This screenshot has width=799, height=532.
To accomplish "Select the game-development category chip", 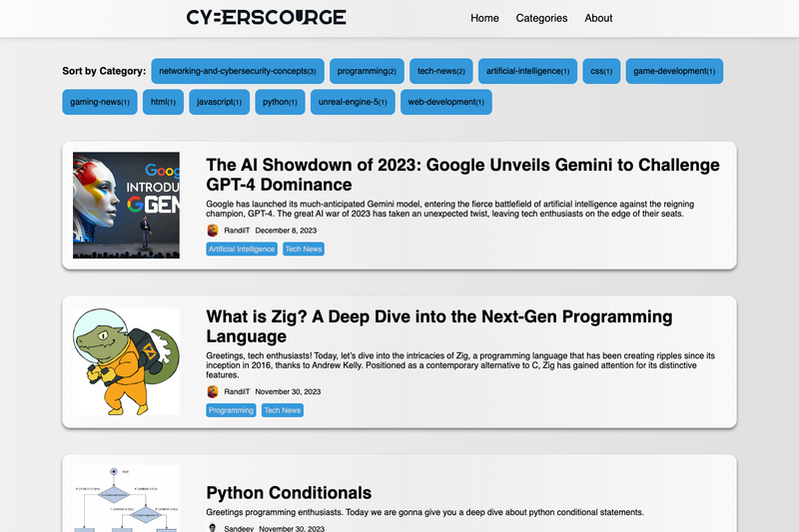I will point(674,71).
